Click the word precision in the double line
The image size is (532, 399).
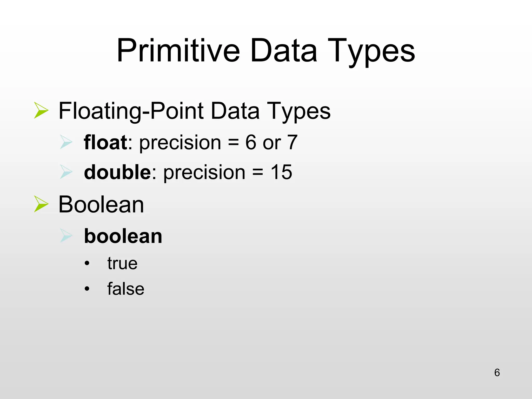(x=204, y=172)
